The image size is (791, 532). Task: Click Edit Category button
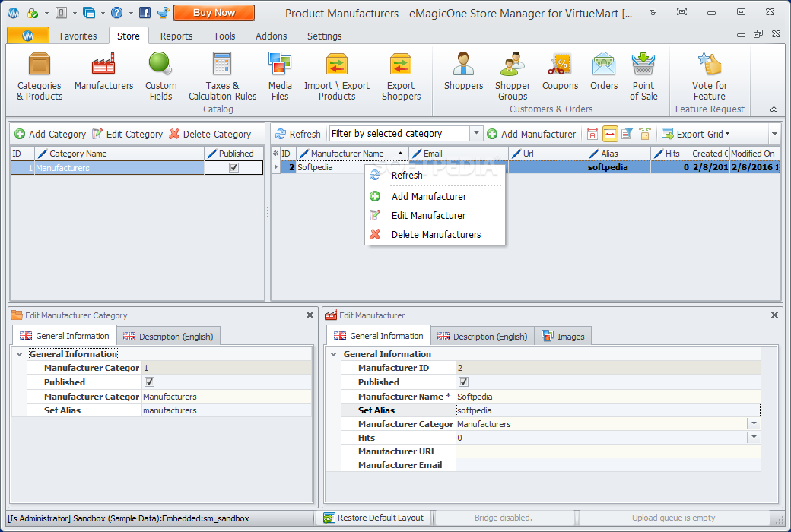tap(127, 134)
